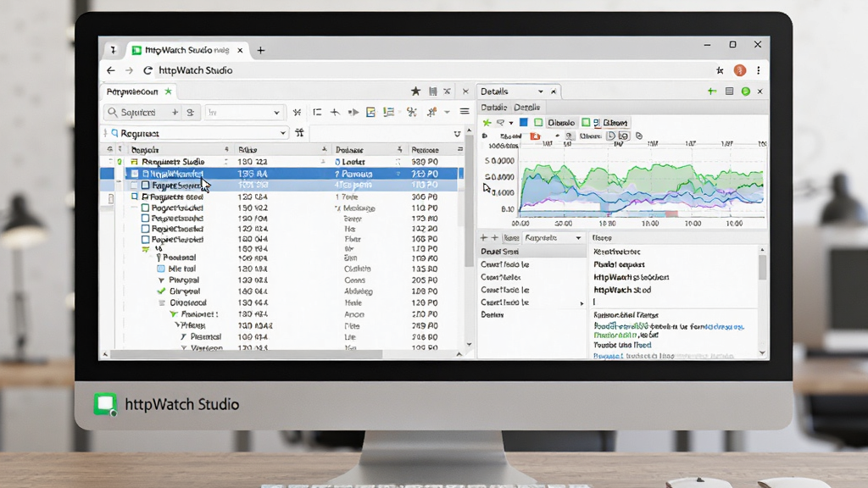Screen dimensions: 868x488
Task: Open the dropdown beside the Rees button
Action: coord(578,238)
